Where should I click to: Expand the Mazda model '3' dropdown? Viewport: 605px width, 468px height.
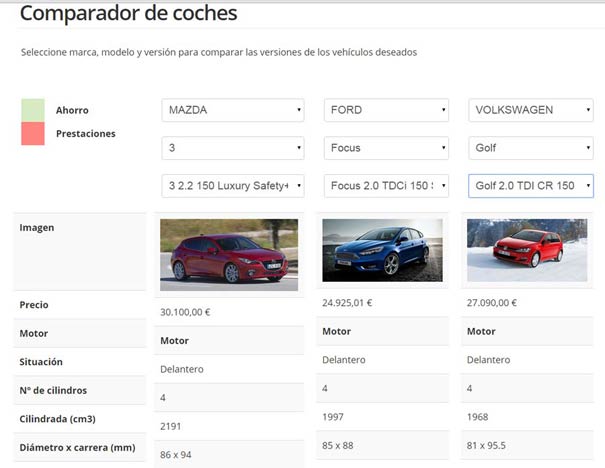(233, 148)
